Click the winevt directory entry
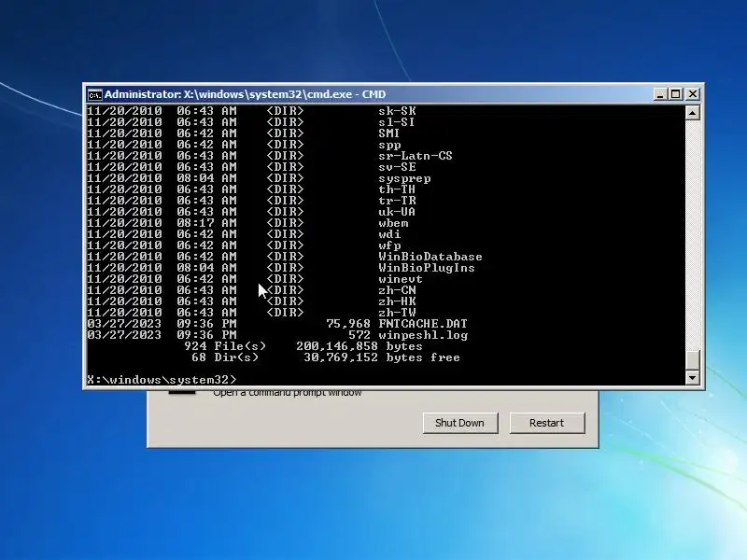747x560 pixels. (x=401, y=279)
